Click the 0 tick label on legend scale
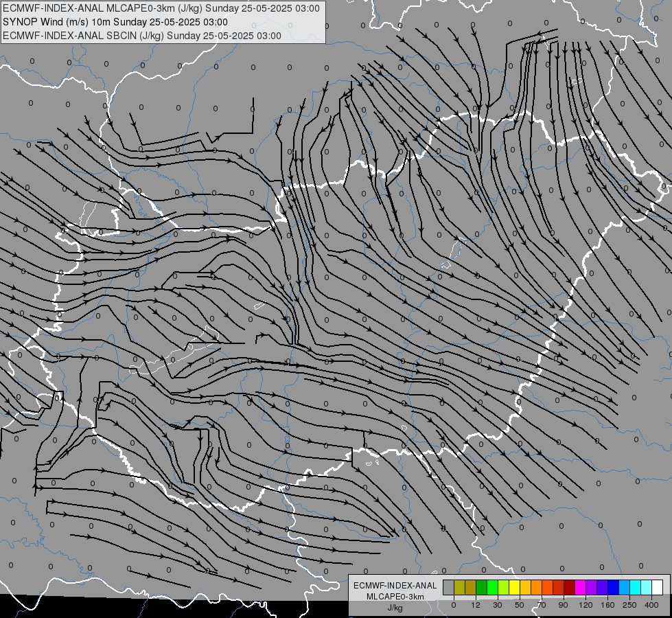Viewport: 672px width, 618px height. coord(454,605)
